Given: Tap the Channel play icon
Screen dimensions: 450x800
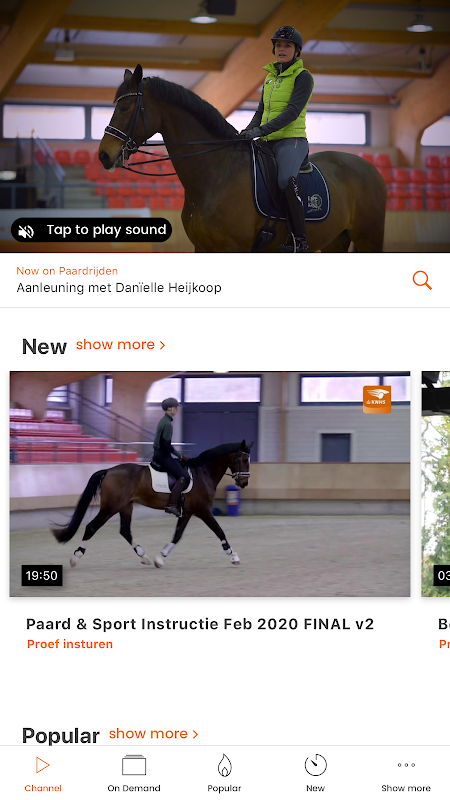Looking at the screenshot, I should (x=42, y=765).
